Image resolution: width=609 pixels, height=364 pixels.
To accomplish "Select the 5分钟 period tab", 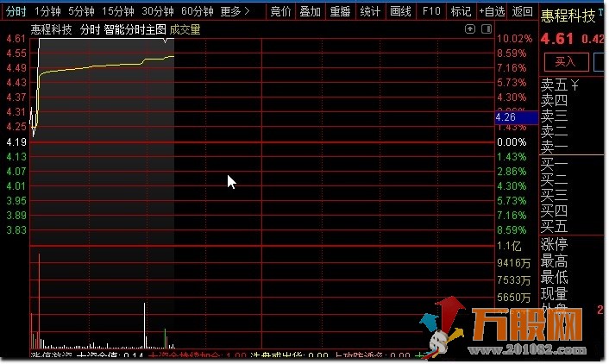I will coord(82,11).
